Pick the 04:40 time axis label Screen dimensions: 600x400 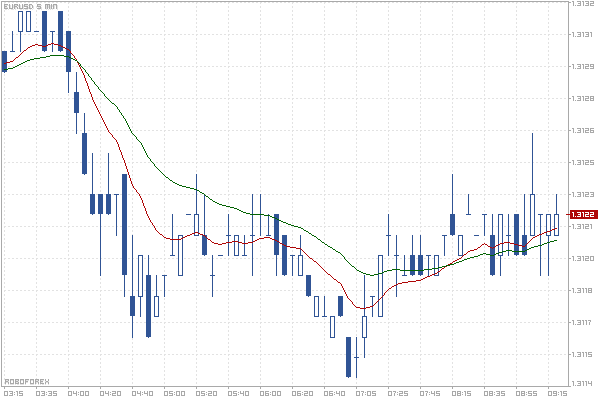[142, 393]
